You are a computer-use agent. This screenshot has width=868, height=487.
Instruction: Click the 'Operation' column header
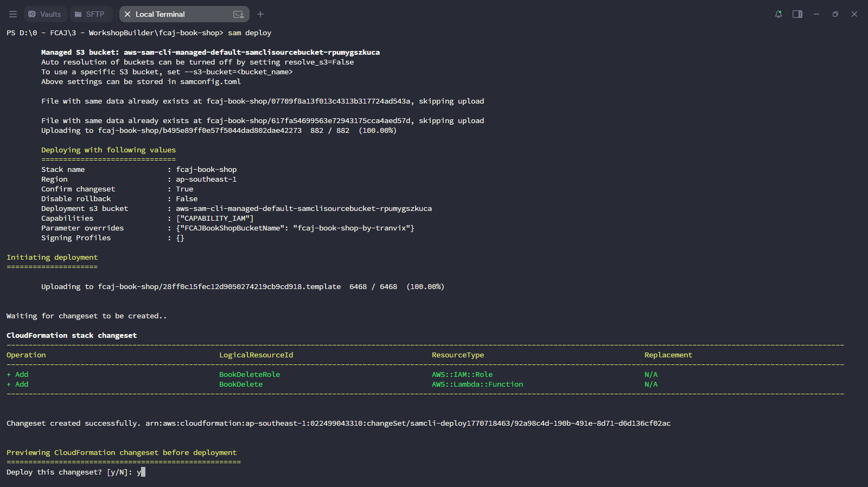pyautogui.click(x=26, y=355)
